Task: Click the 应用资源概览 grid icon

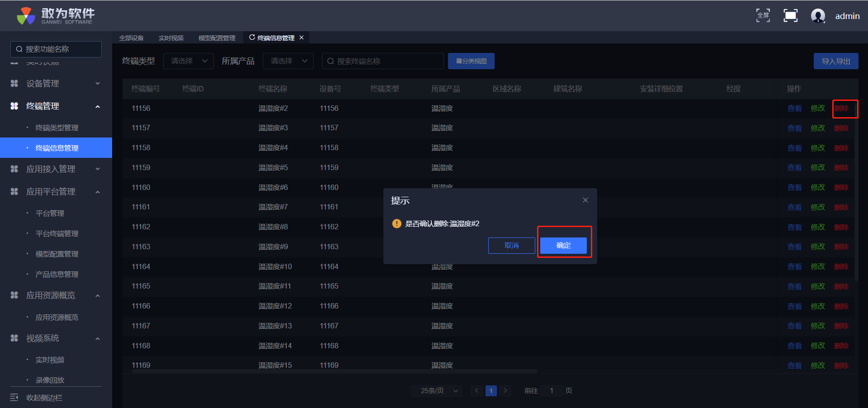Action: coord(14,295)
